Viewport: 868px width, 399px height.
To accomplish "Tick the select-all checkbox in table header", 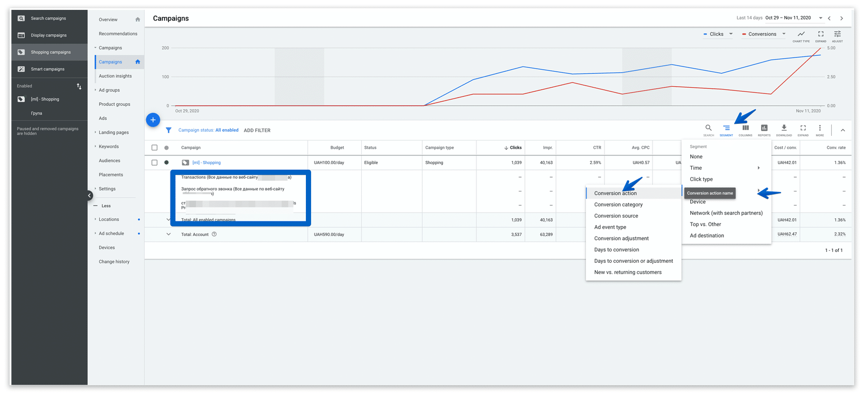I will [x=154, y=148].
